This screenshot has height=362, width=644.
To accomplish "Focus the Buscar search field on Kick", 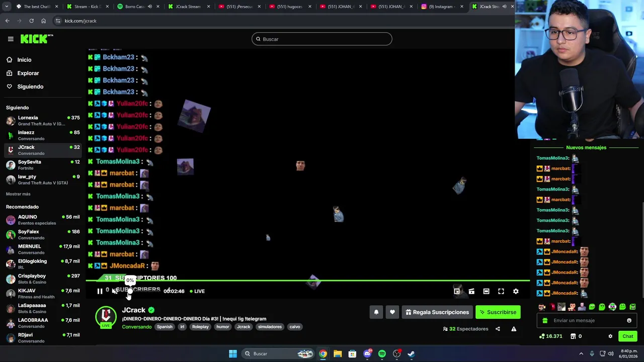I will pyautogui.click(x=322, y=39).
